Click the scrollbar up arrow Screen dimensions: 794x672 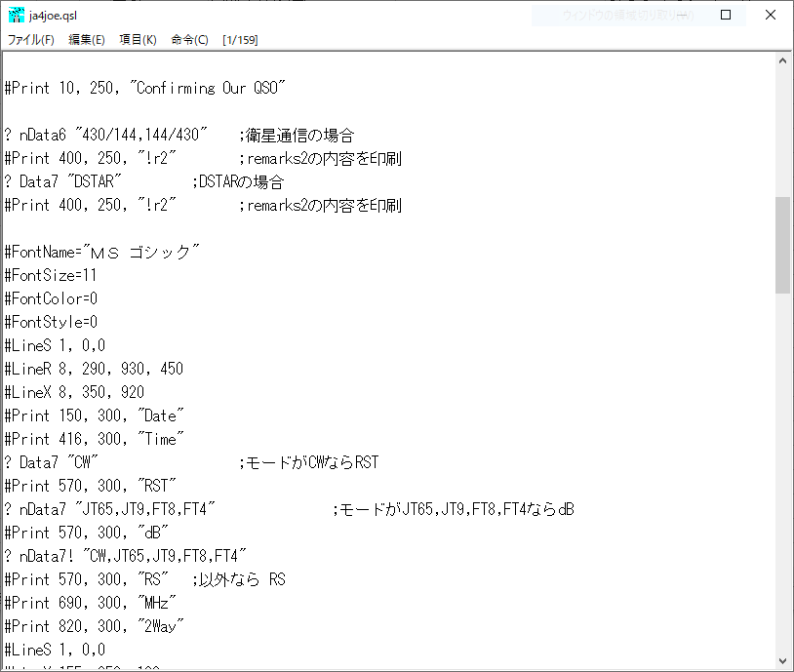[782, 61]
